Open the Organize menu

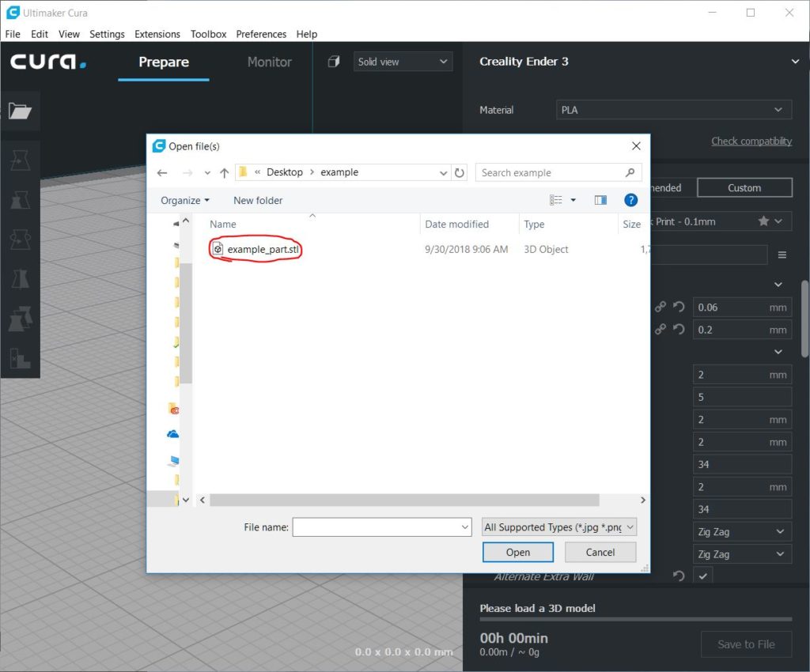[x=185, y=200]
